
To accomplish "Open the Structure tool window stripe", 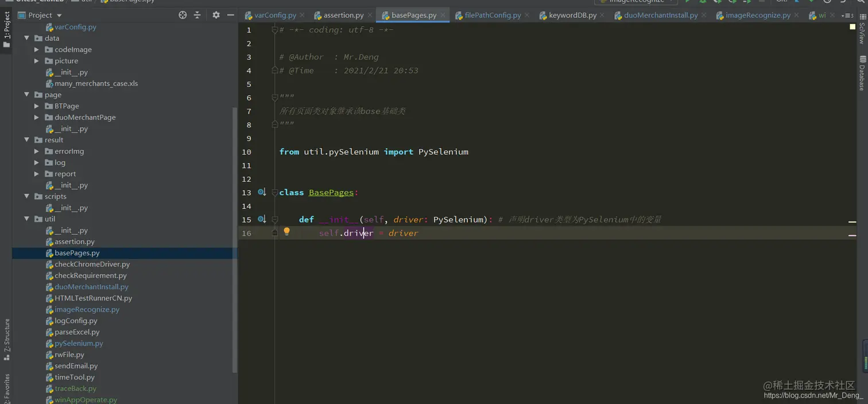I will coord(6,339).
